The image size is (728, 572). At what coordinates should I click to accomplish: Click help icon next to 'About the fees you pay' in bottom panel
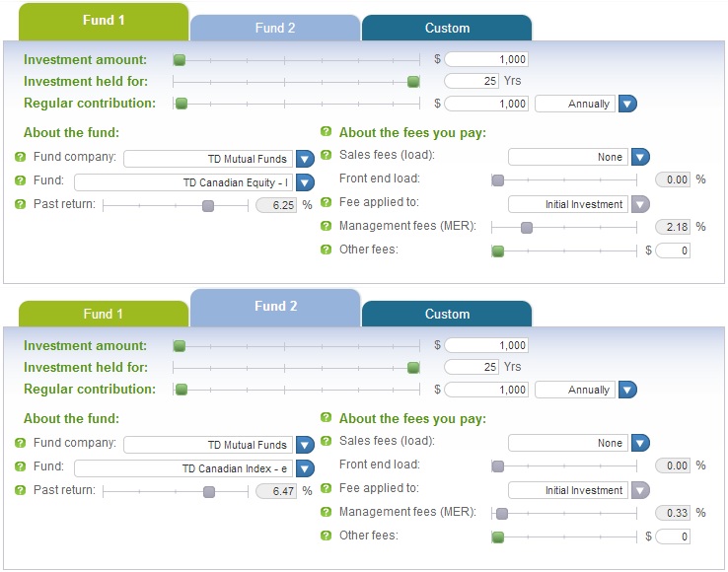(x=326, y=417)
